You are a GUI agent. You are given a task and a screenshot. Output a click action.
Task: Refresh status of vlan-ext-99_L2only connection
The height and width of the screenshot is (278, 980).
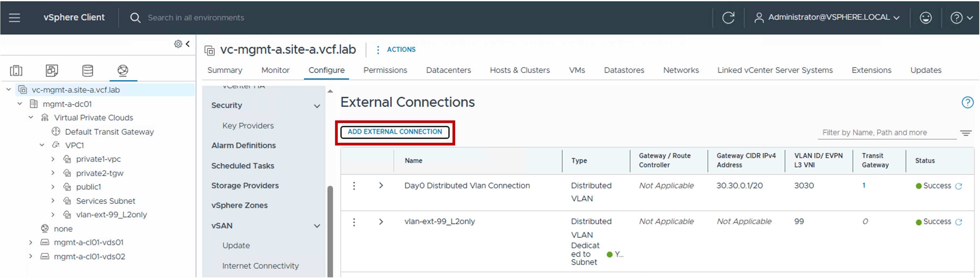[959, 222]
